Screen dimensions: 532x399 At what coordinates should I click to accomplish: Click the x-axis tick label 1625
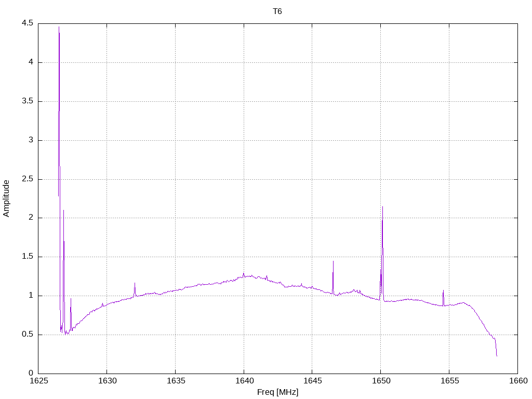(38, 381)
